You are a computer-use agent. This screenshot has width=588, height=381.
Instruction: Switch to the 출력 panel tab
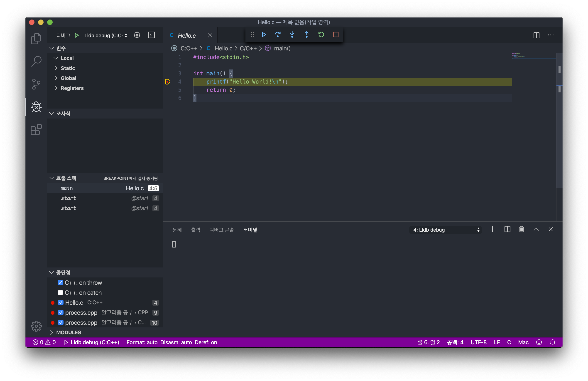click(x=195, y=230)
